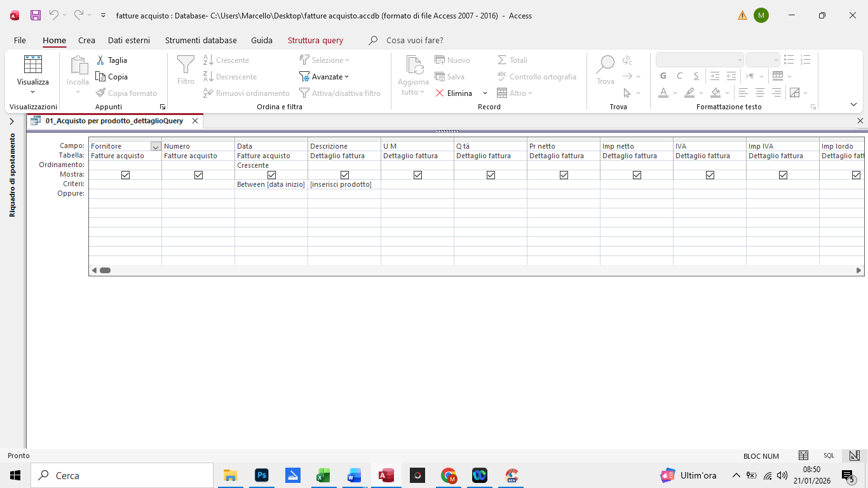
Task: Expand the Visualizza view dropdown
Action: tap(33, 92)
